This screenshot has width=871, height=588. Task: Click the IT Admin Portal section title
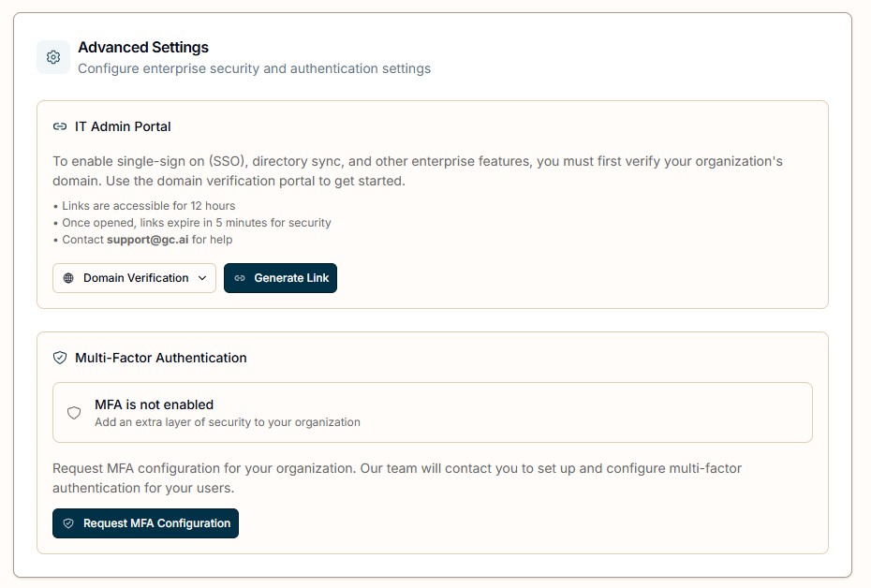click(x=123, y=126)
